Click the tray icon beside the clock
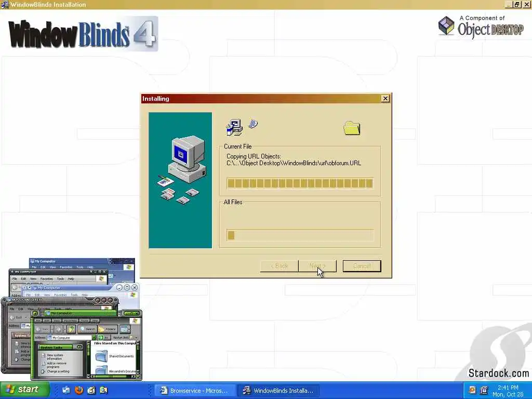 [484, 390]
